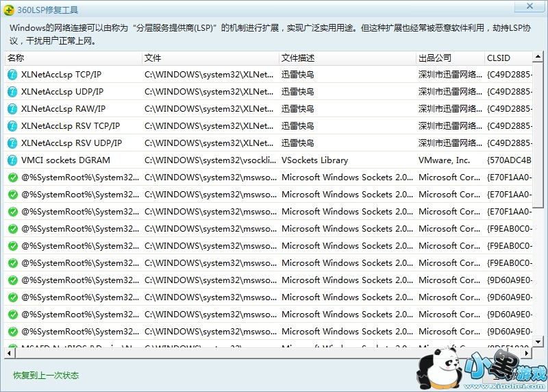Click the question-mark icon beside XLNetAccLsp TCP/IP
Viewport: 548px width, 392px height.
[12, 75]
